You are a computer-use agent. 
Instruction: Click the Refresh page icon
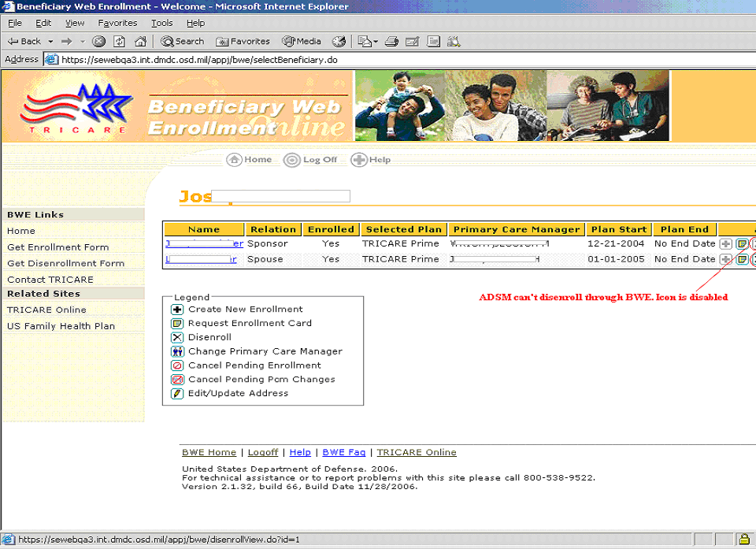(x=120, y=42)
